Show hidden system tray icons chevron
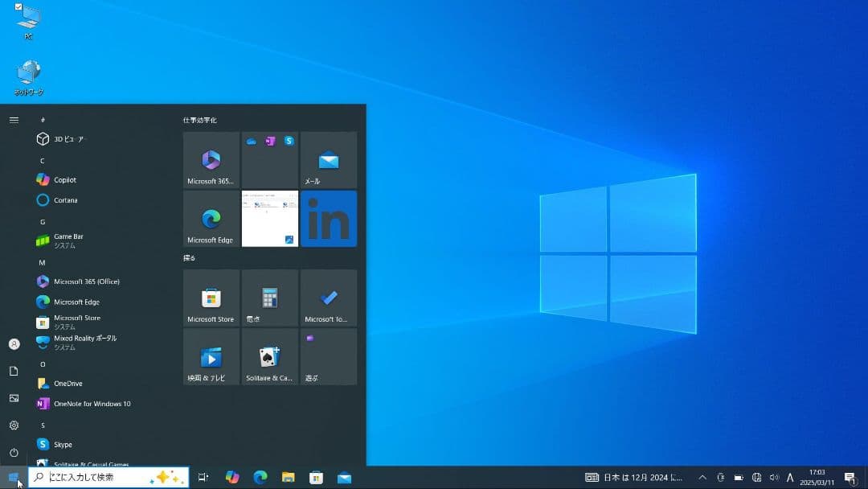The width and height of the screenshot is (868, 489). pos(702,478)
